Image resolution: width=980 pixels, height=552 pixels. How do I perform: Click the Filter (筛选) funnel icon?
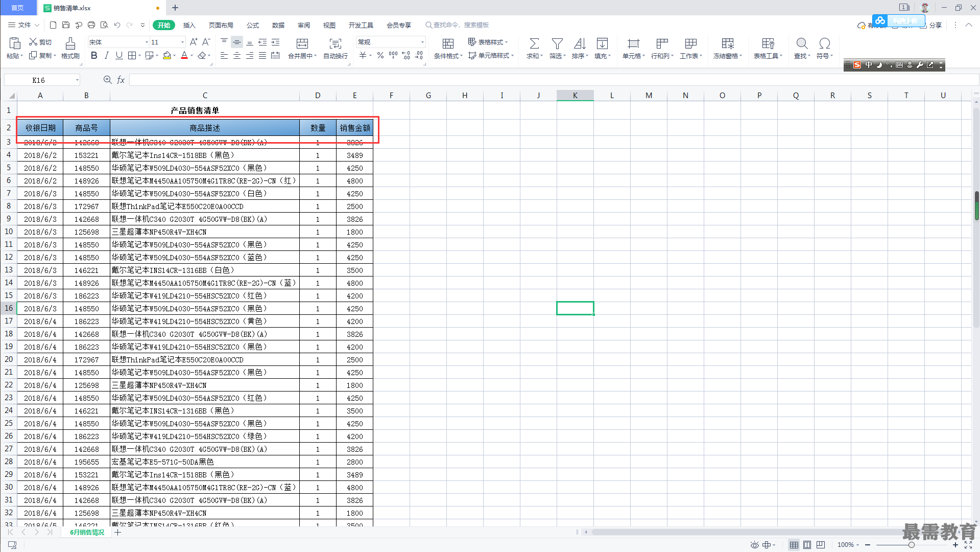557,43
